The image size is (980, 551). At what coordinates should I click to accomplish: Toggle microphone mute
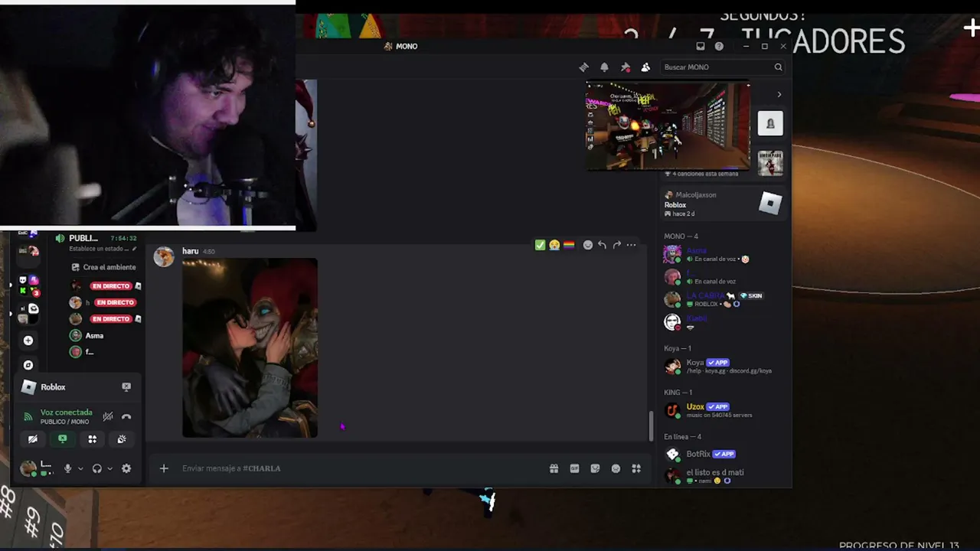(x=67, y=468)
